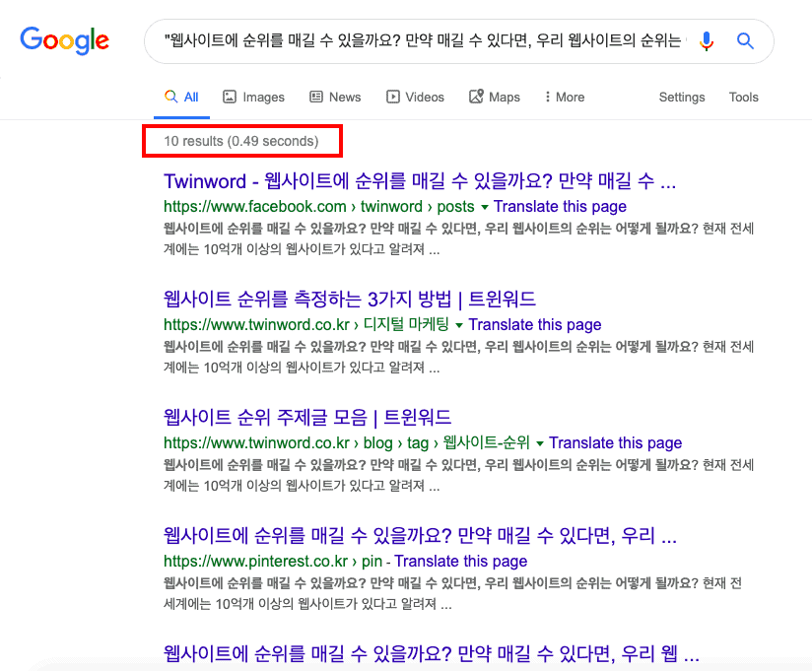The width and height of the screenshot is (812, 671).
Task: Click the pinterest.co.kr pin URL
Action: click(273, 561)
